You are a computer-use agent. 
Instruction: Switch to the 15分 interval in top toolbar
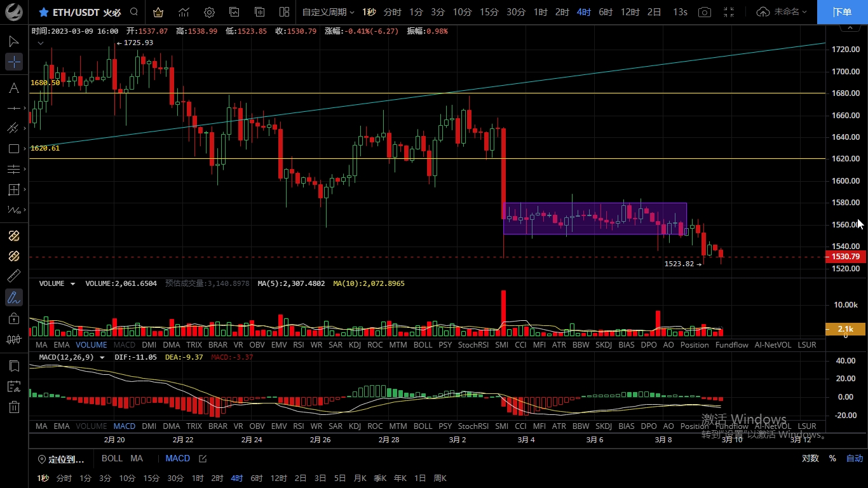click(489, 12)
